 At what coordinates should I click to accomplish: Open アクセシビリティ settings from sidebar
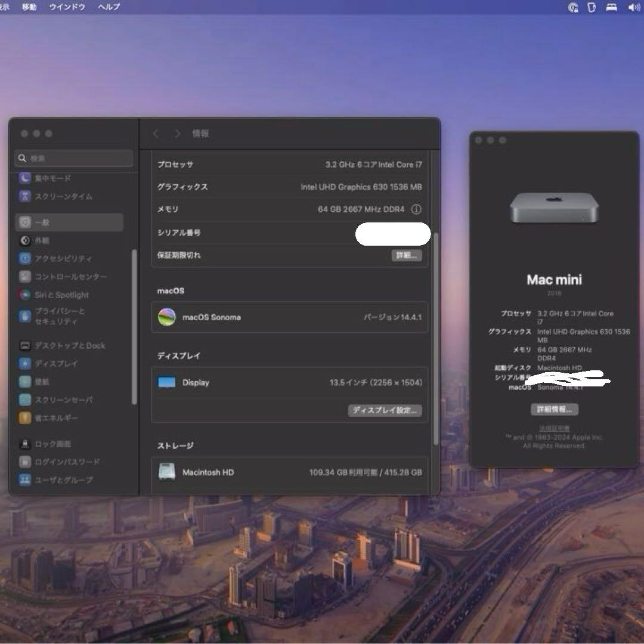point(58,258)
